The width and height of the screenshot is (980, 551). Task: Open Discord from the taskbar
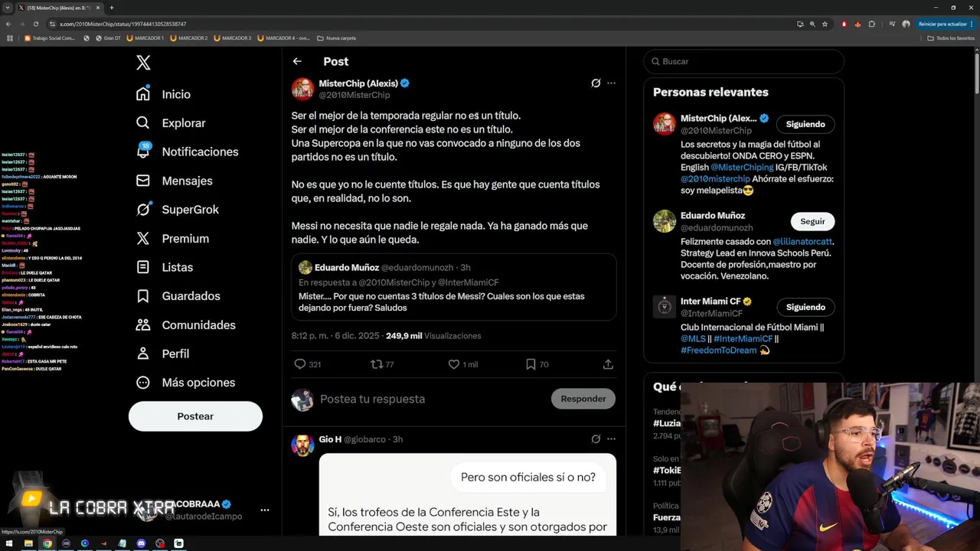pyautogui.click(x=141, y=543)
